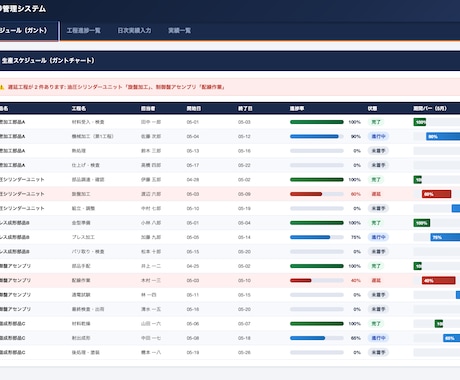Click the blue 90% Gantt bar for 機械加工
Image resolution: width=460 pixels, height=380 pixels.
(443, 136)
